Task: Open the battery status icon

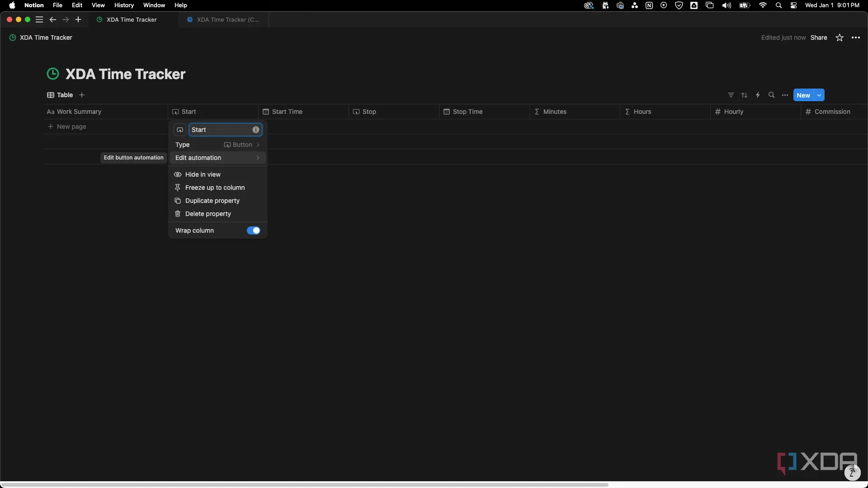Action: (745, 5)
